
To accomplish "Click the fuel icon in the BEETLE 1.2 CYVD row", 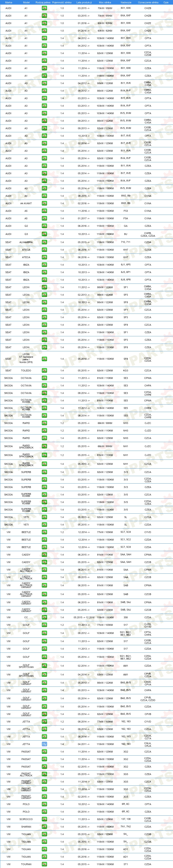I will [x=44, y=532].
